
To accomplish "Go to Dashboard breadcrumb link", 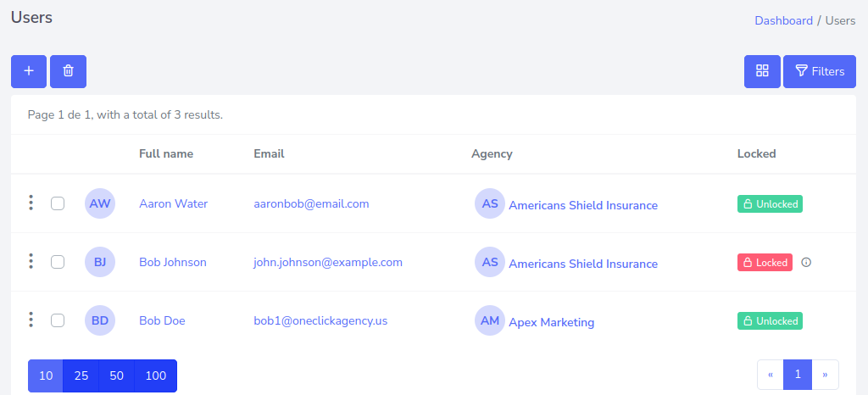I will [x=783, y=20].
